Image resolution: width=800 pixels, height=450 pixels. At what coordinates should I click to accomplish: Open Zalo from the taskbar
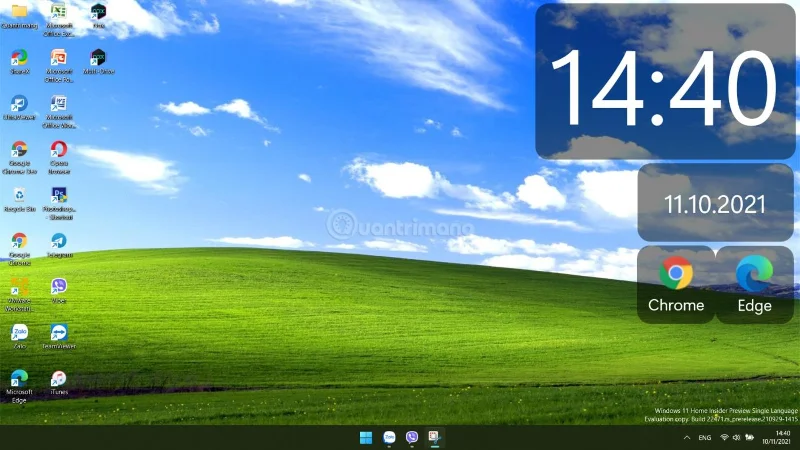389,438
